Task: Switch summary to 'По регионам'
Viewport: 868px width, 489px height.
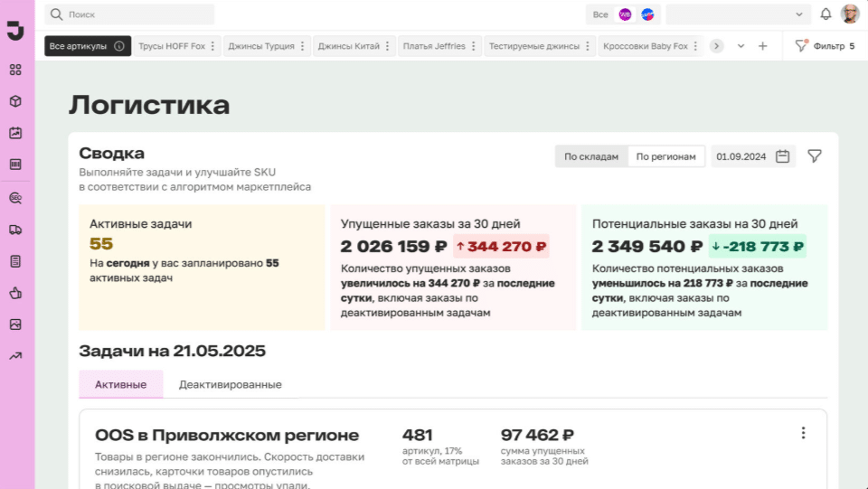Action: coord(666,156)
